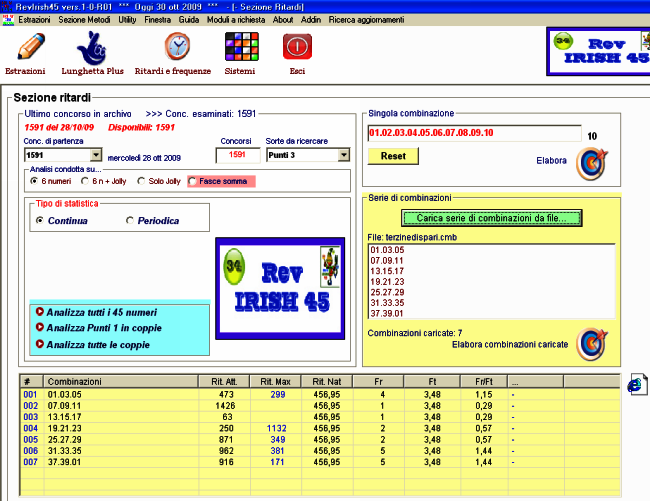
Task: Select the 6 numeri radio button
Action: pos(34,181)
